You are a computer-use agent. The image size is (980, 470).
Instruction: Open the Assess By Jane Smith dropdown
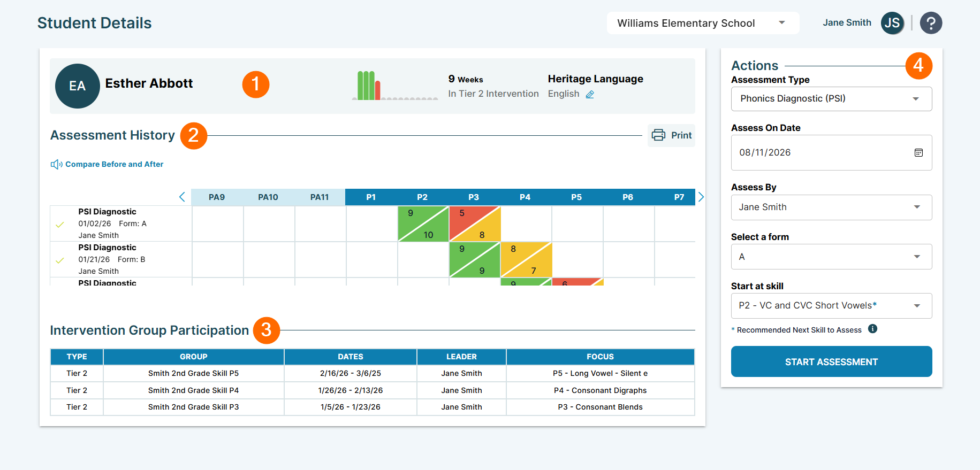(831, 207)
